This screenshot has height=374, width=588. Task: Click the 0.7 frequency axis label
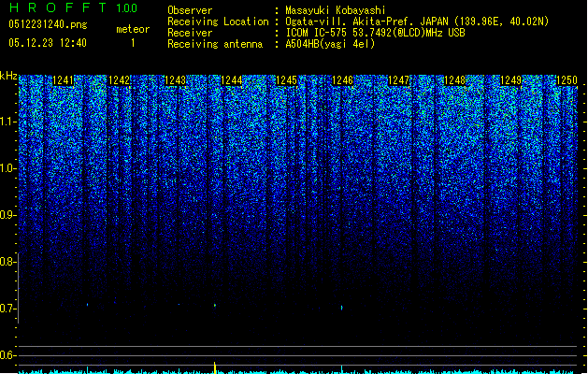click(8, 309)
